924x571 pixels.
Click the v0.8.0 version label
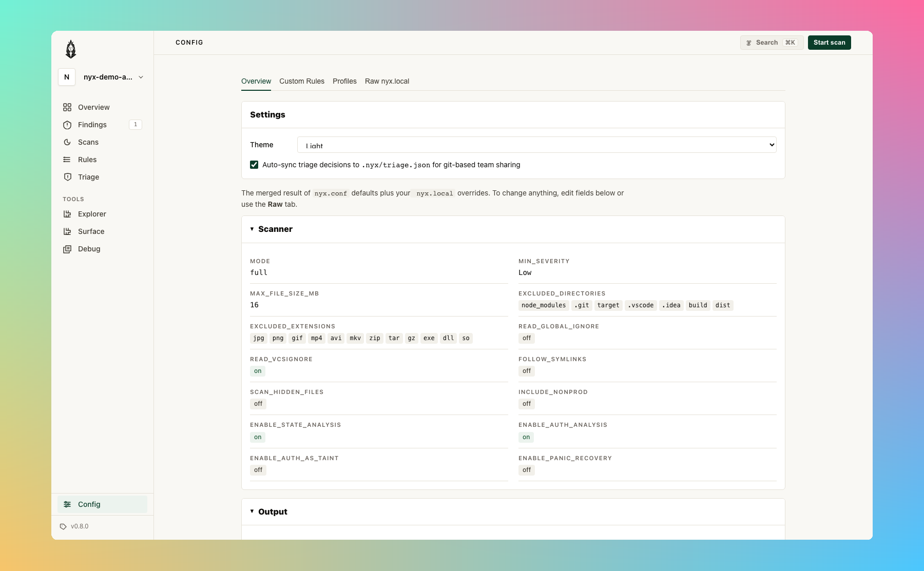(x=80, y=526)
